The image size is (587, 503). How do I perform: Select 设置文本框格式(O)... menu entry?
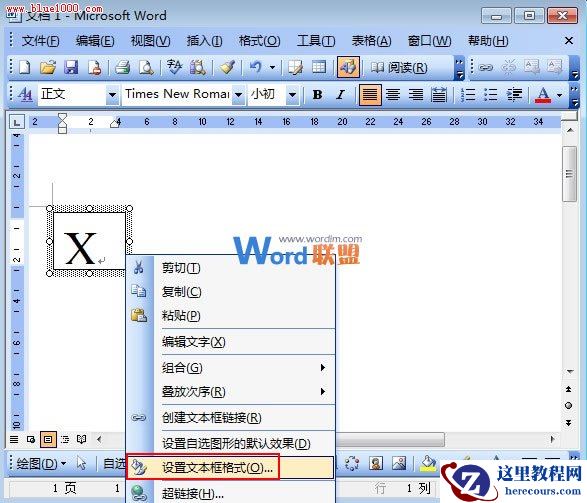pyautogui.click(x=231, y=467)
